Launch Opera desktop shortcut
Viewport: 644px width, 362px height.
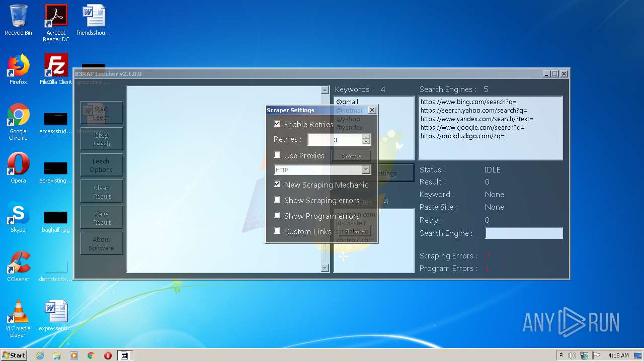click(x=18, y=168)
